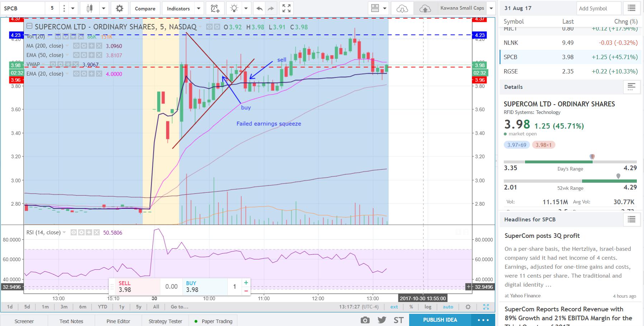Open chart properties gear in top toolbar
644x326 pixels.
click(119, 8)
